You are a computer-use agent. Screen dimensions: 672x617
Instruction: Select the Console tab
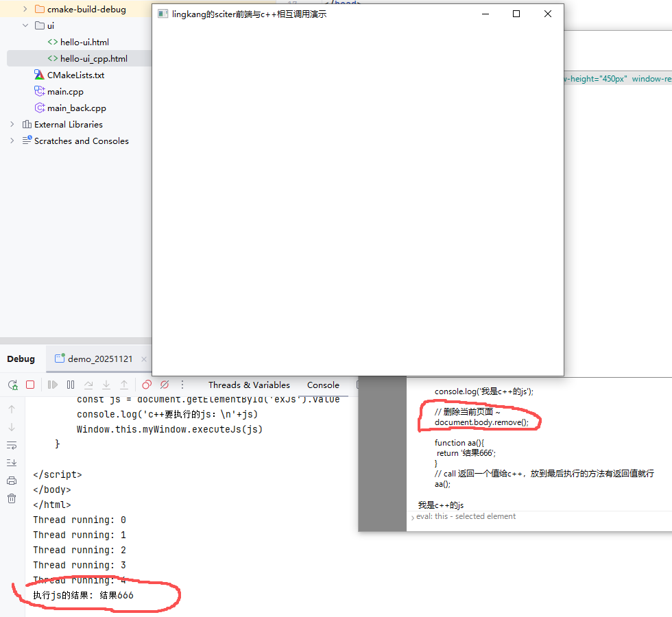pyautogui.click(x=323, y=385)
